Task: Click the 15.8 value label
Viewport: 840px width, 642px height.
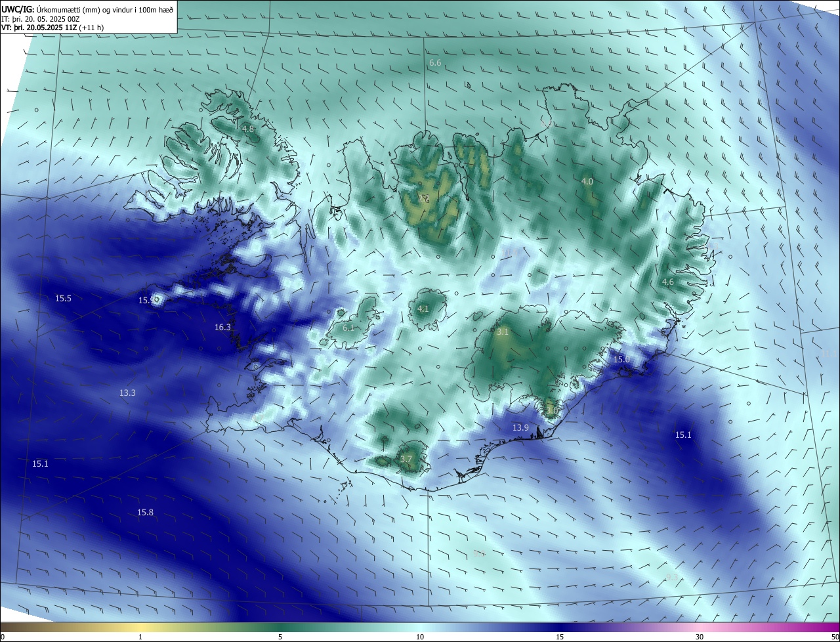Action: pyautogui.click(x=145, y=513)
